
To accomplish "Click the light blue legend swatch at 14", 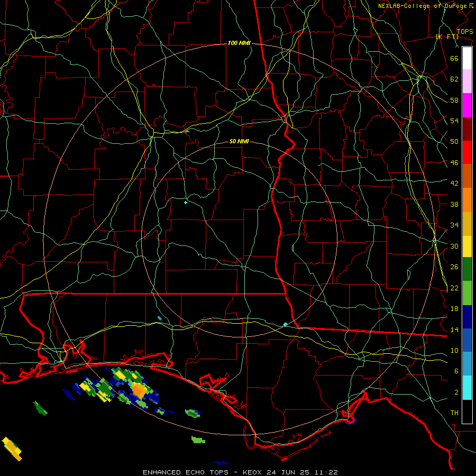I will (467, 364).
